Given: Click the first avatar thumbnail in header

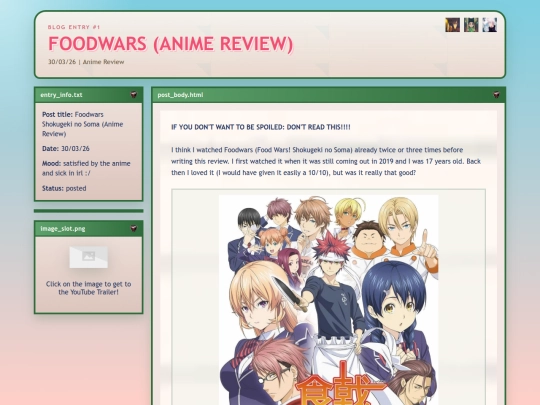Looking at the screenshot, I should [452, 25].
